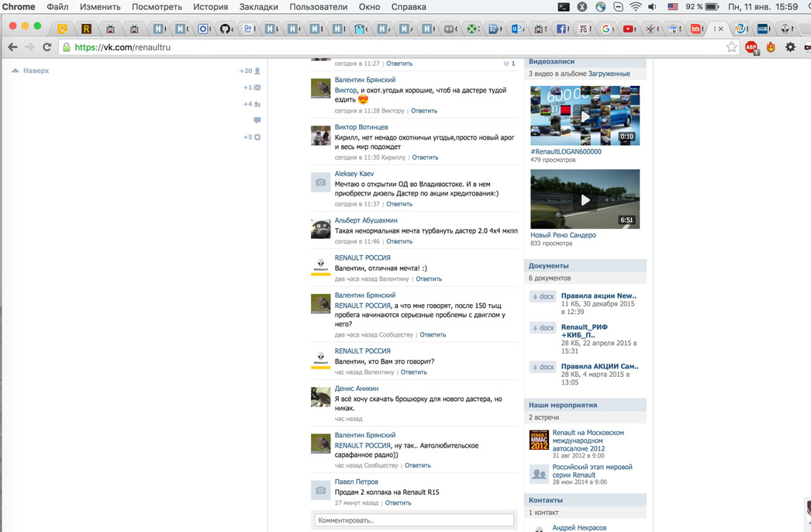
Task: Open Денис Аникин's profile link
Action: pyautogui.click(x=357, y=389)
